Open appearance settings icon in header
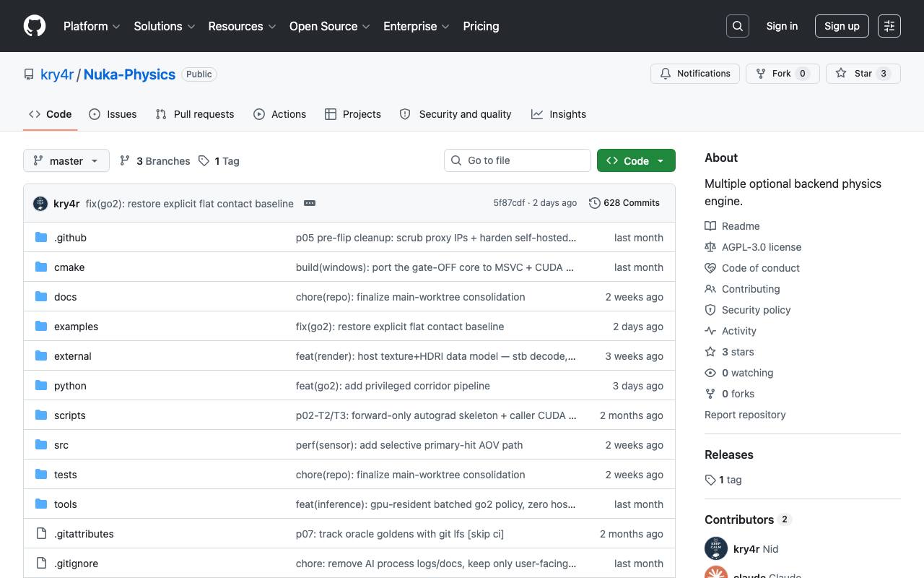924x578 pixels. [x=889, y=26]
